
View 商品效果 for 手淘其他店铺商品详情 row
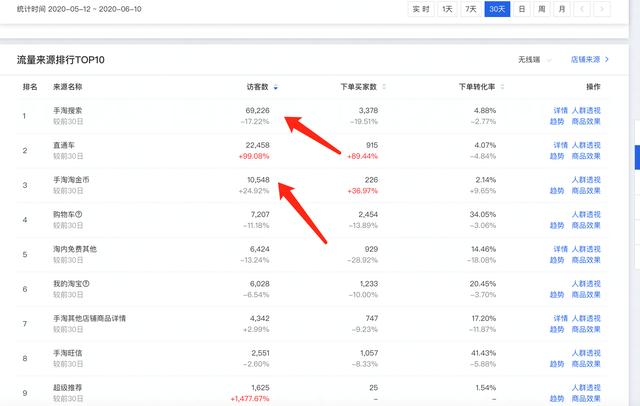tap(586, 330)
